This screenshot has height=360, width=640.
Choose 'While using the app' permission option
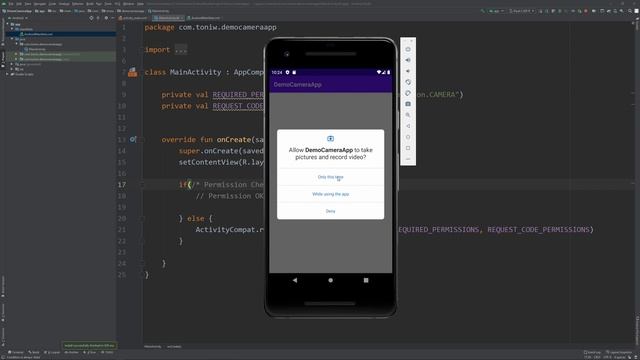click(331, 194)
